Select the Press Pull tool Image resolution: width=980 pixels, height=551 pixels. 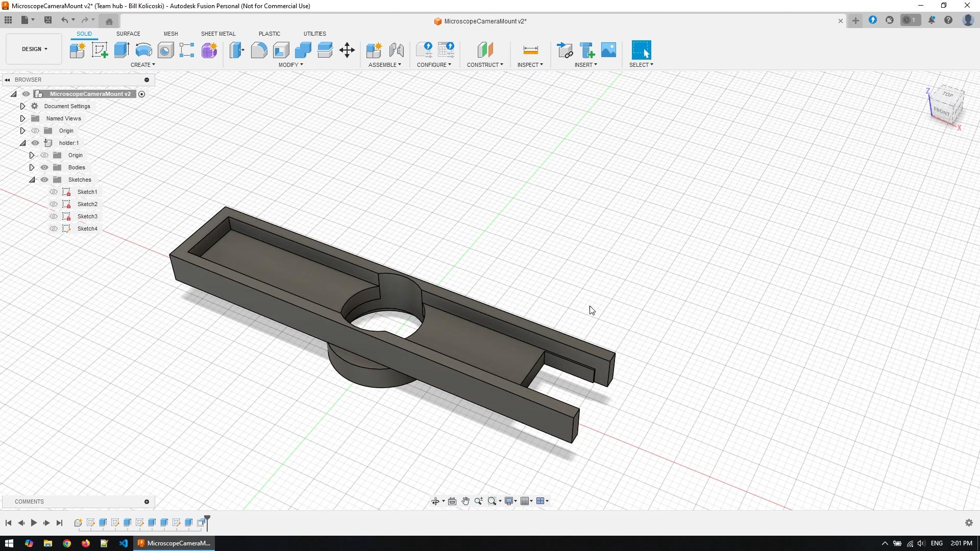pyautogui.click(x=237, y=50)
